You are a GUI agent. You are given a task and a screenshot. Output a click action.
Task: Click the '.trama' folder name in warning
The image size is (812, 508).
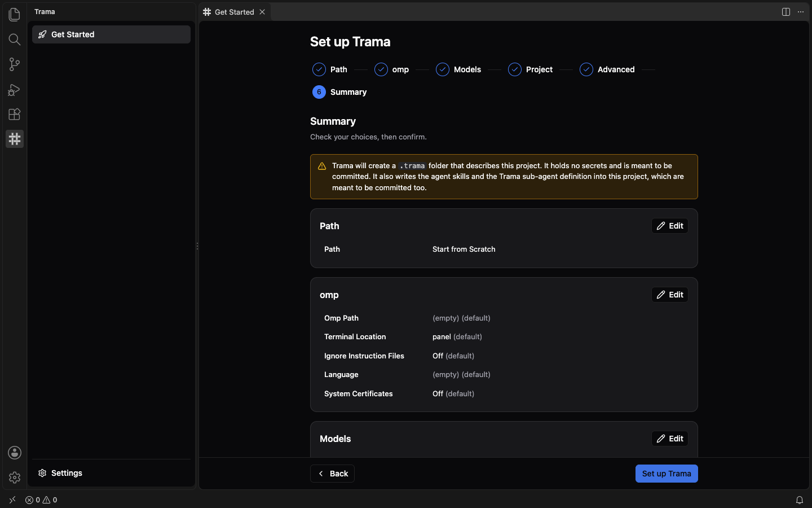click(412, 165)
